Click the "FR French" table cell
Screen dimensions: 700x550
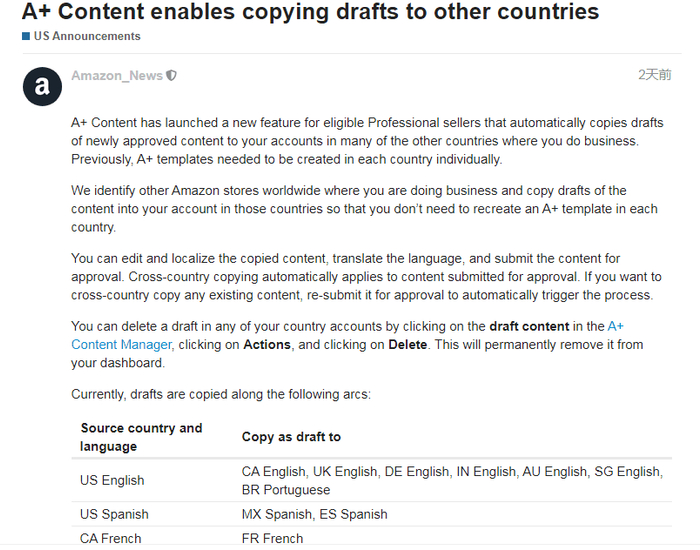coord(272,538)
